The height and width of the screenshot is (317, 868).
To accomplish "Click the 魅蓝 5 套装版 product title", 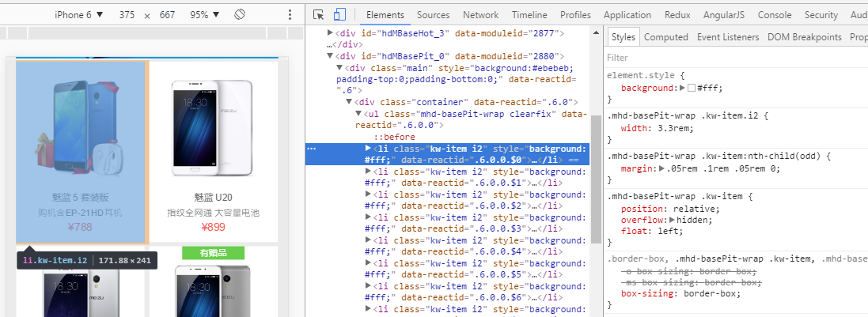I will click(x=80, y=198).
